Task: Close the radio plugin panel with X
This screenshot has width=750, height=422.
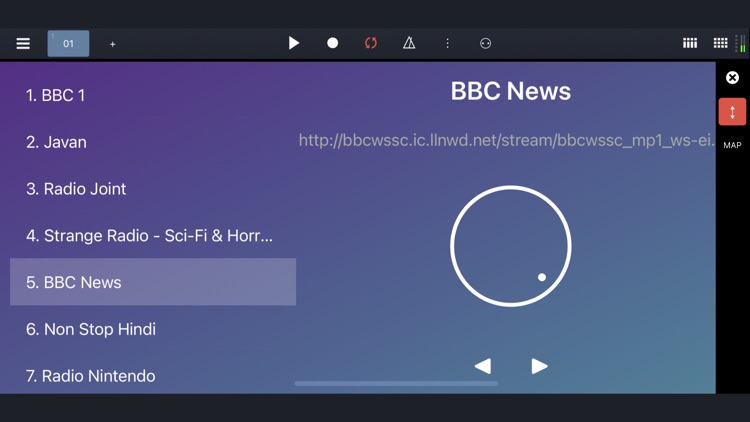Action: [732, 78]
